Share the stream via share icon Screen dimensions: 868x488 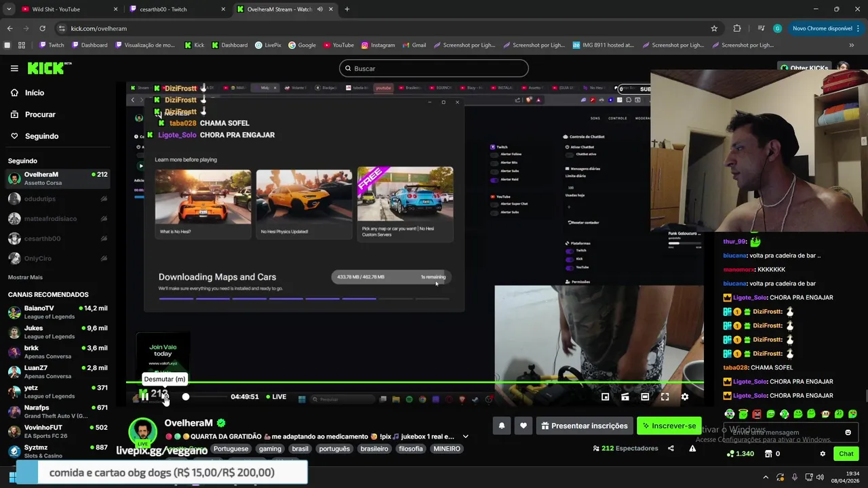[671, 448]
